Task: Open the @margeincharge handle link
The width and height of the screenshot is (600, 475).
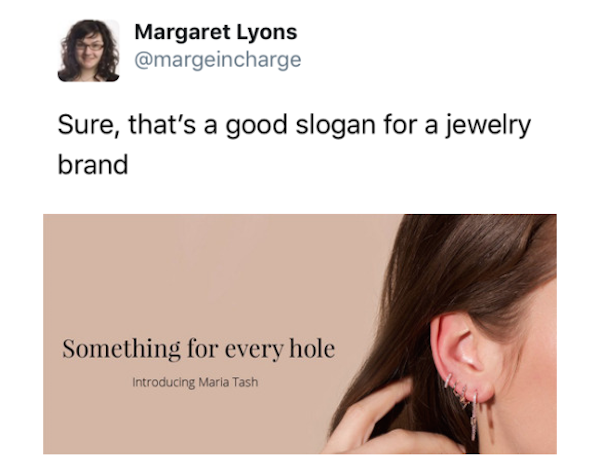Action: [218, 60]
